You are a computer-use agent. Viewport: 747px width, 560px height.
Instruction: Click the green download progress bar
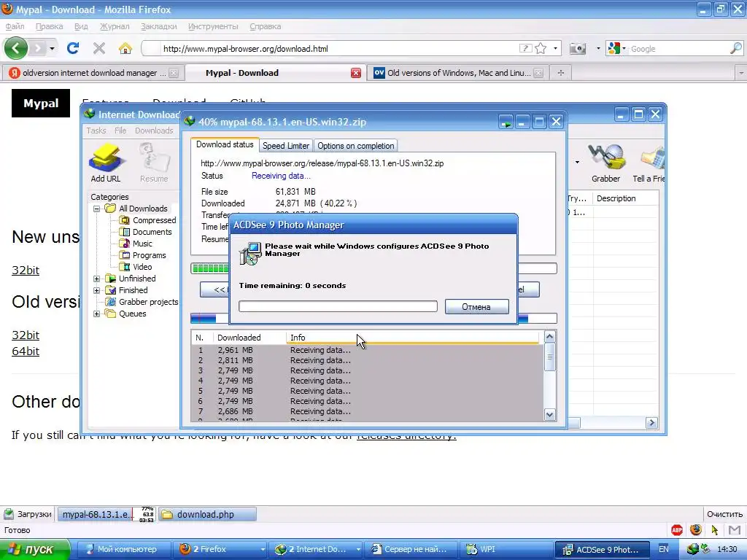[x=374, y=268]
